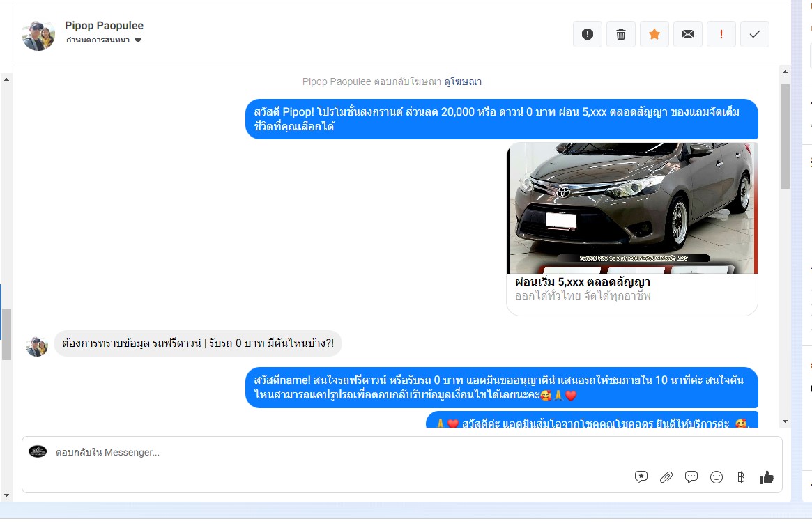Click Pipop Paopulee header avatar photo
The image size is (812, 528).
pos(38,36)
